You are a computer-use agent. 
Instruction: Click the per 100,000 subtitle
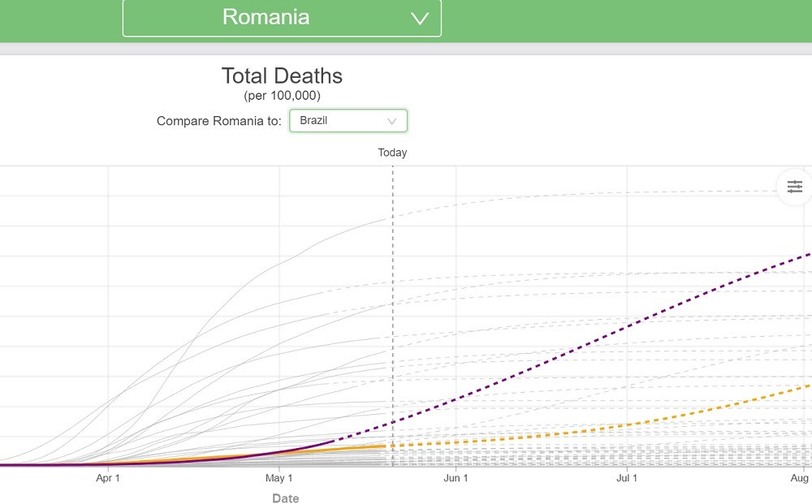point(282,96)
